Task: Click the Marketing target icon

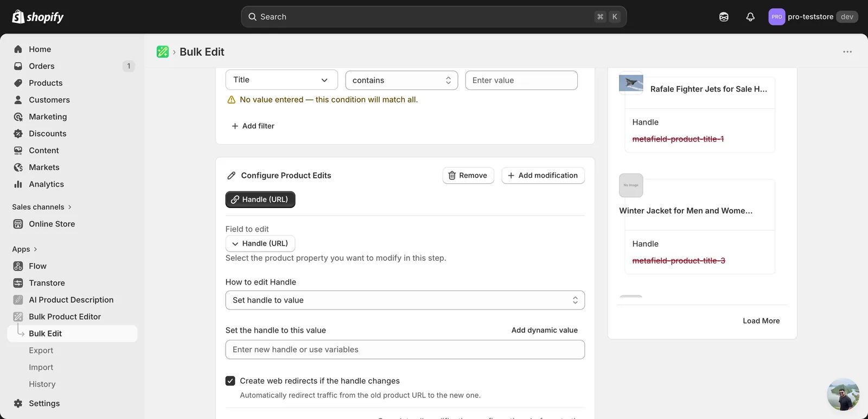Action: pyautogui.click(x=18, y=117)
